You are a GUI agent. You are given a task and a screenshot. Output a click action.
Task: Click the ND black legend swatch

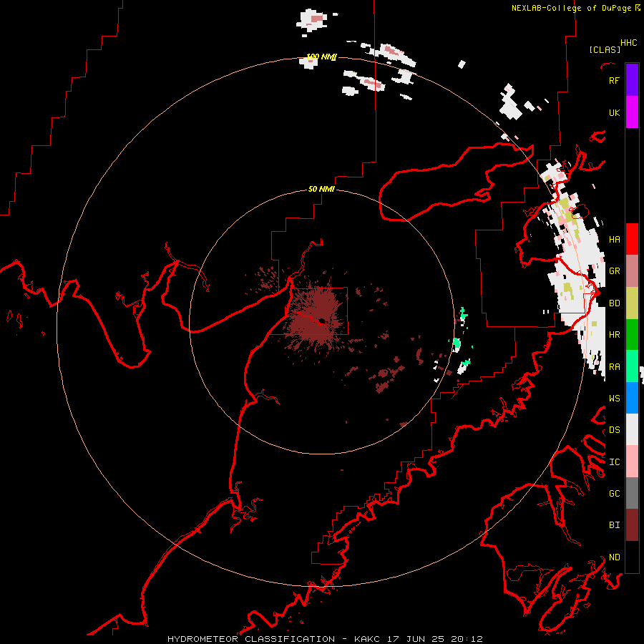[632, 557]
